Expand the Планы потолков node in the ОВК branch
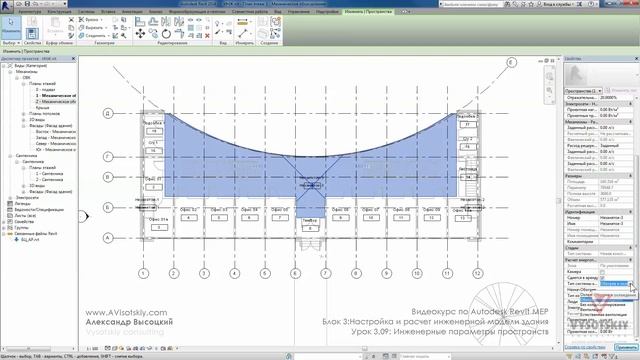The width and height of the screenshot is (640, 360). click(24, 114)
